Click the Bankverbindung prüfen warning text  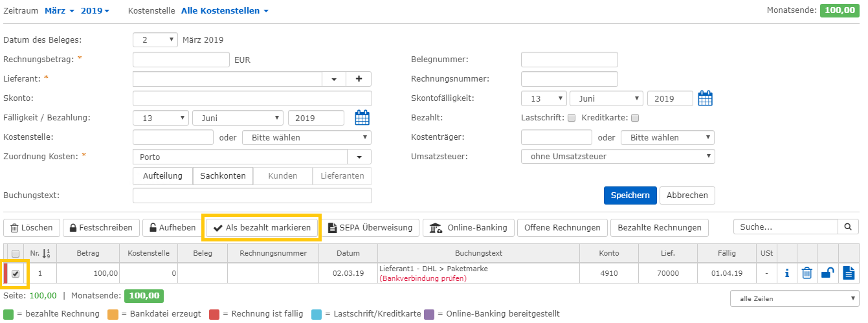423,278
